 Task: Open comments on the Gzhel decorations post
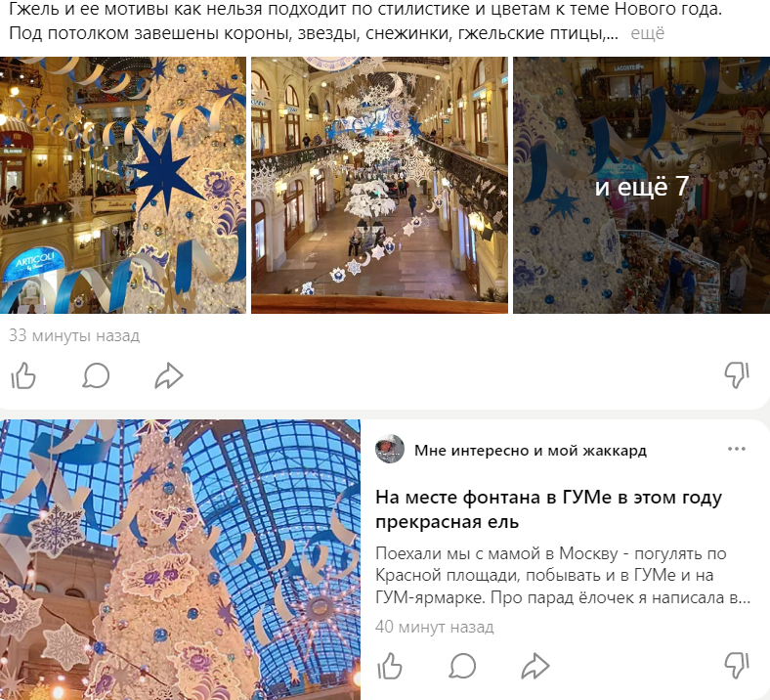pyautogui.click(x=96, y=375)
